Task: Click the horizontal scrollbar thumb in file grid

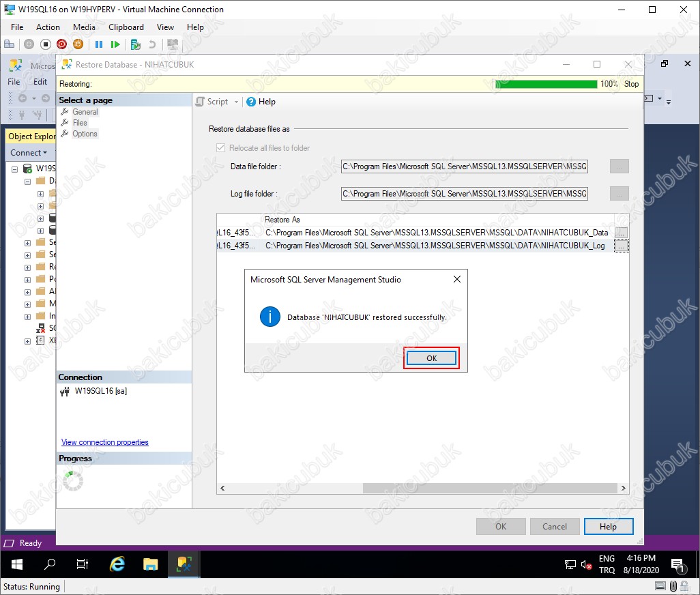Action: click(x=490, y=489)
